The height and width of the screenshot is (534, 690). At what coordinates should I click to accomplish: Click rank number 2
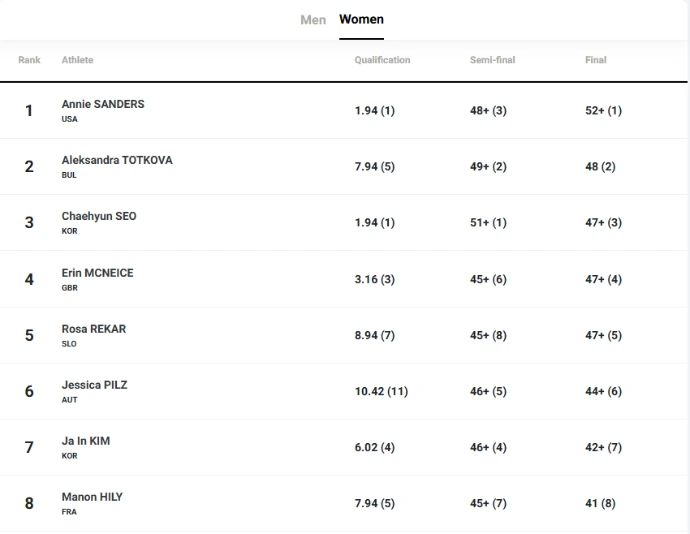(29, 166)
